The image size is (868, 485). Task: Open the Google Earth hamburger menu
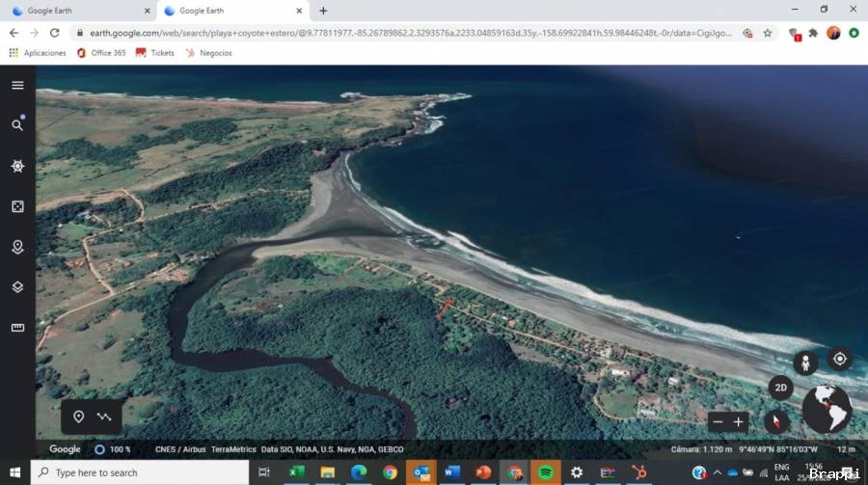pos(17,85)
